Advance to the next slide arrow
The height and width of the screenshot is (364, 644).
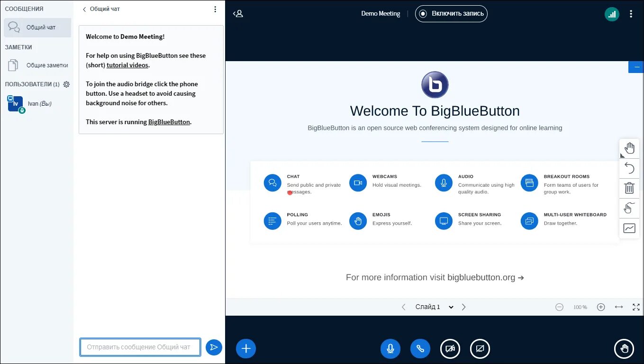[464, 307]
